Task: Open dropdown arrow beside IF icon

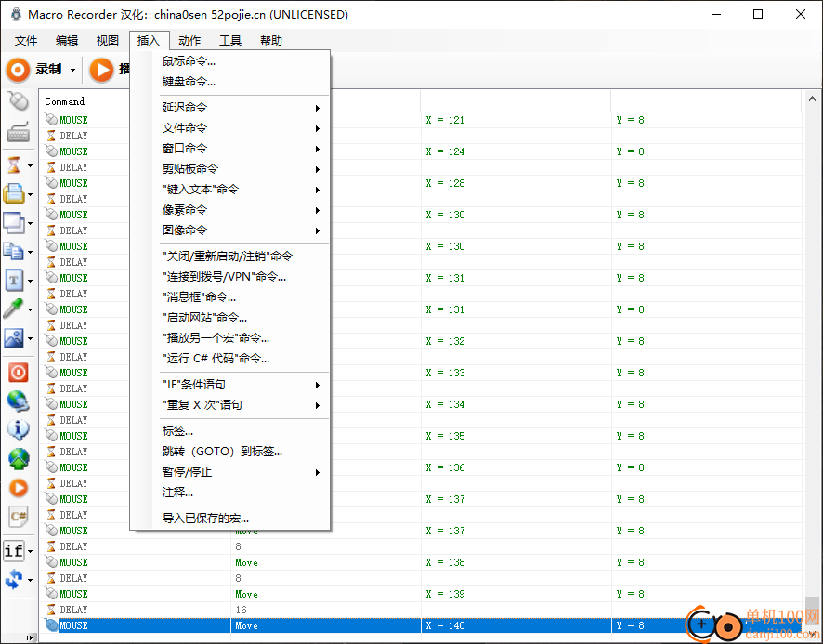Action: [30, 552]
